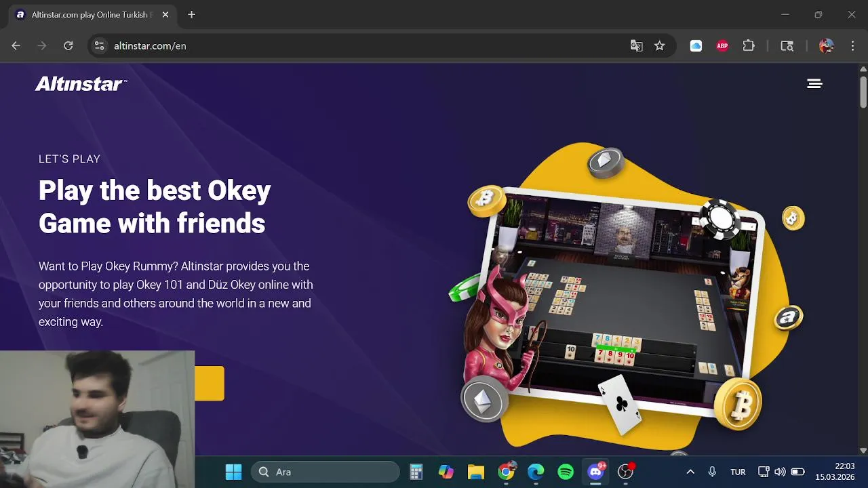Click the 'LET'S PLAY' text
This screenshot has width=868, height=488.
coord(69,159)
